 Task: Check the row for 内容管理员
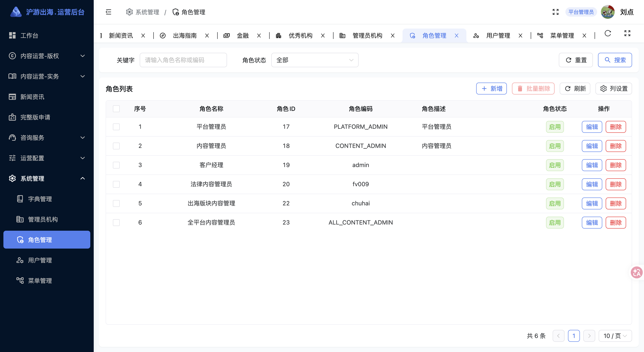116,146
